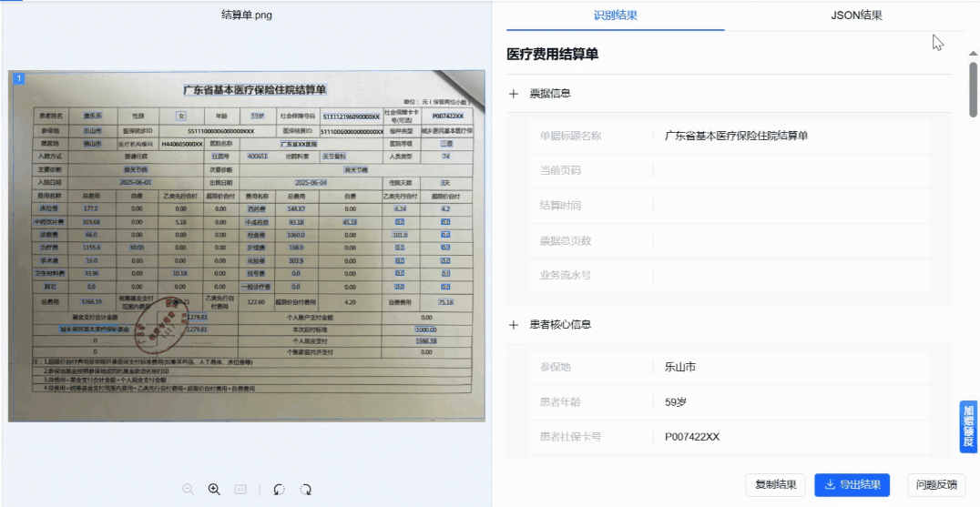The height and width of the screenshot is (507, 980).
Task: Export results with 导出结果 button
Action: coord(852,484)
